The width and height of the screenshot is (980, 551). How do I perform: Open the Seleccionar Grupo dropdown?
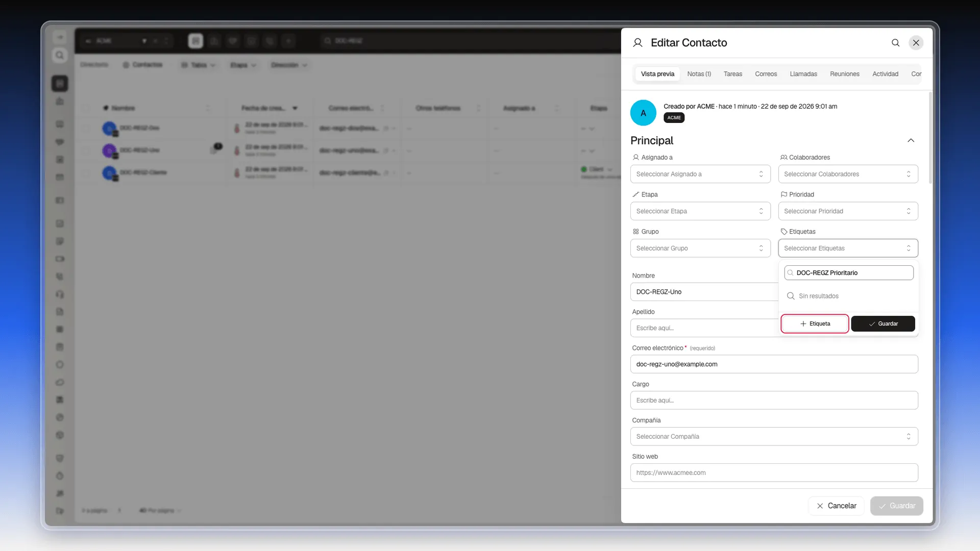pyautogui.click(x=700, y=248)
